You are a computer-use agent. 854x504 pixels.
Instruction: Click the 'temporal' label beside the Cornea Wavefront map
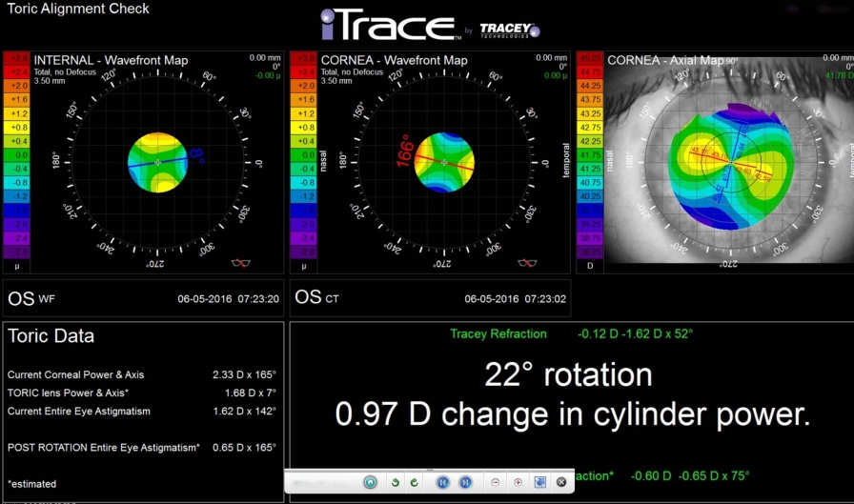click(x=565, y=161)
